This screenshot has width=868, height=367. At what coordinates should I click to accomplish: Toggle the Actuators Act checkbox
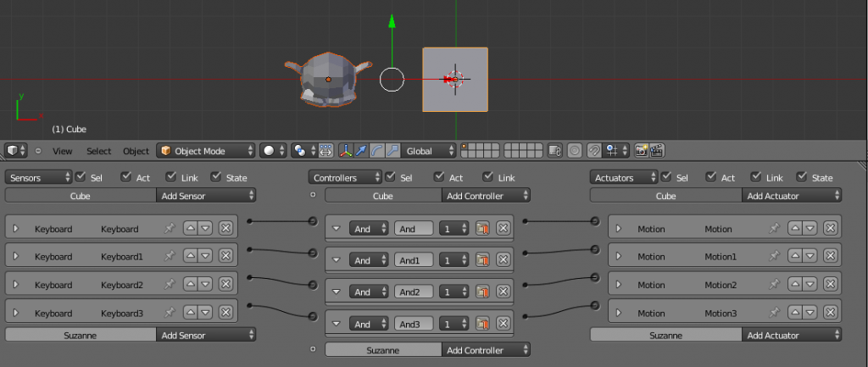click(x=709, y=177)
